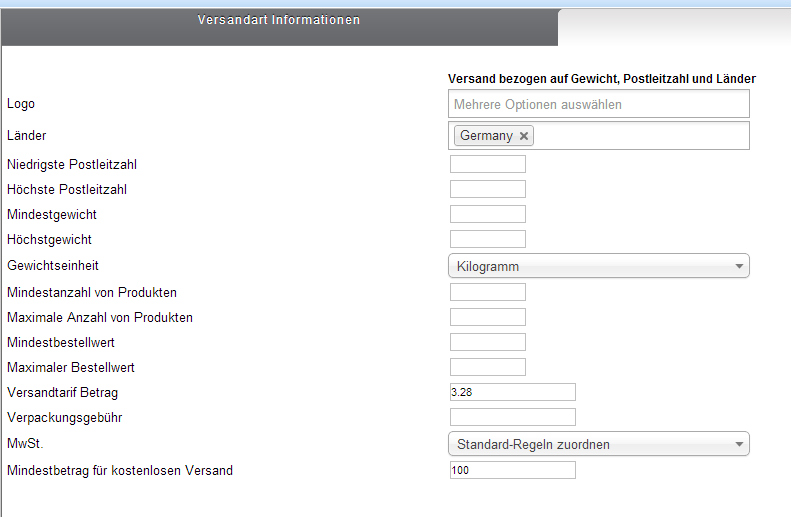Select the Mindestbestellwert input field

coord(487,342)
